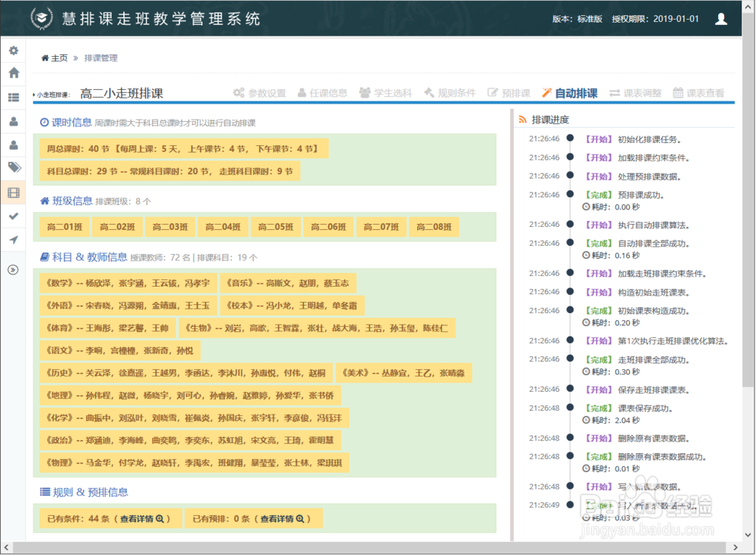This screenshot has height=556, width=756.
Task: Click the 《历史》 teachers entry
Action: [186, 373]
